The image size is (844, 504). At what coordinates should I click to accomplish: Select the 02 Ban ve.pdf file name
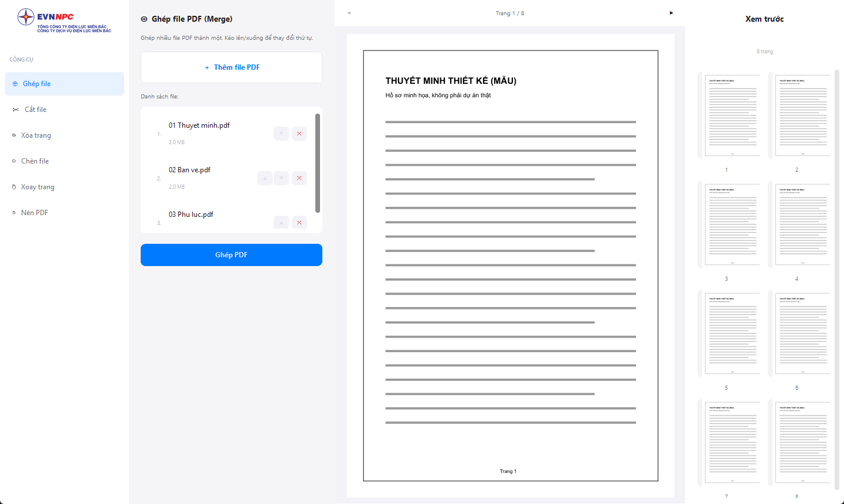point(189,170)
